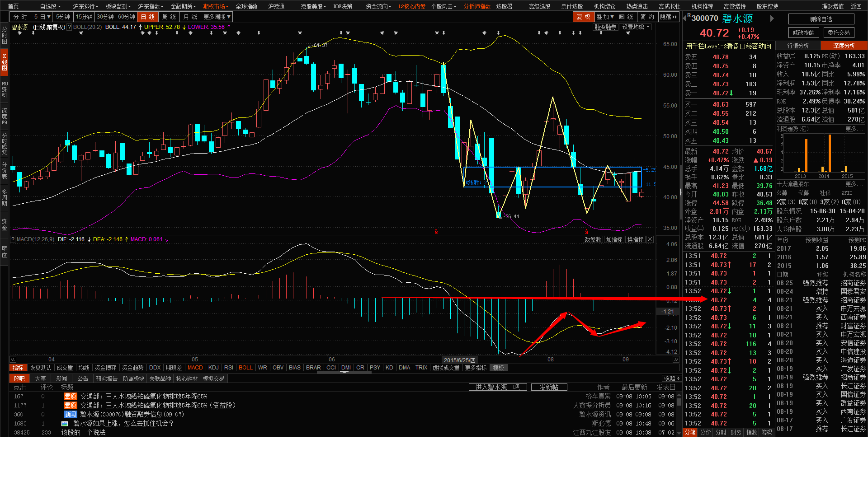Open the 叠加 overlay dropdown

coord(605,17)
